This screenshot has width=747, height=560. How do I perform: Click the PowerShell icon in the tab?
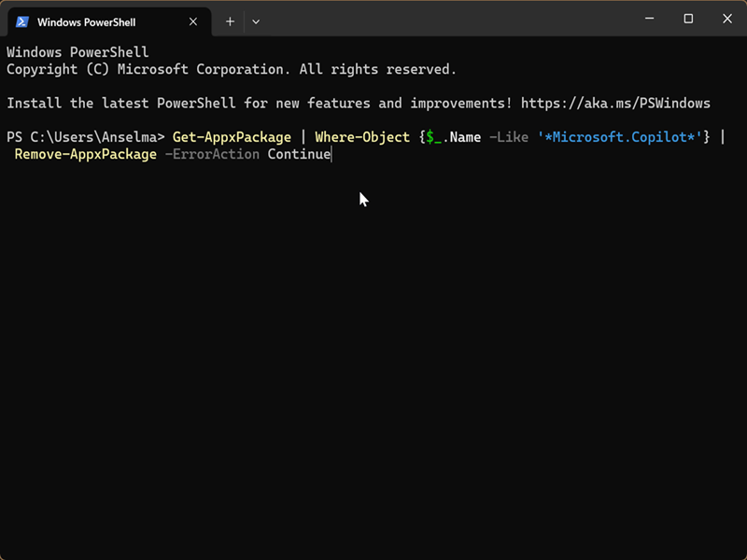point(21,21)
